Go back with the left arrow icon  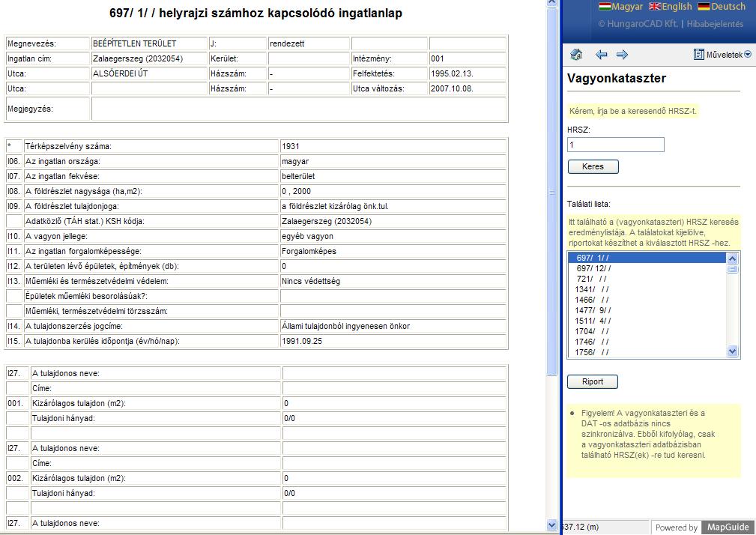(x=601, y=55)
